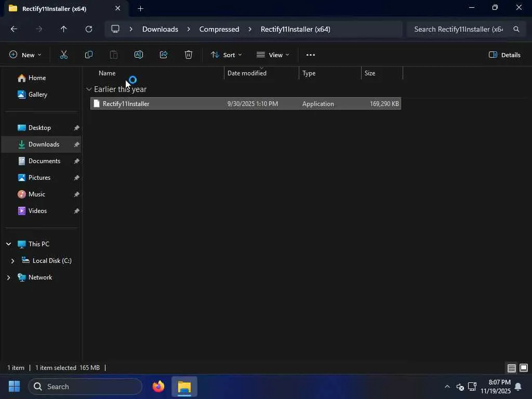
Task: Navigate to Downloads in breadcrumb
Action: coord(160,29)
